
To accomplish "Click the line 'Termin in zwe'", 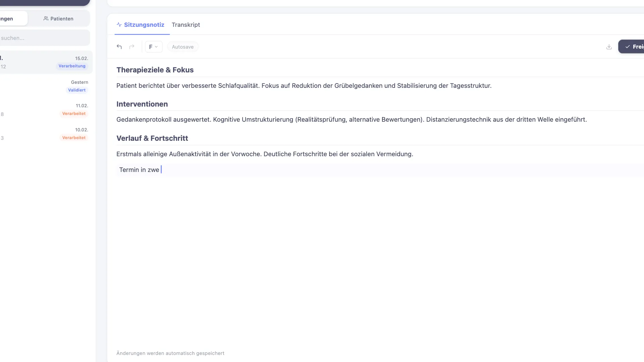I will click(139, 170).
